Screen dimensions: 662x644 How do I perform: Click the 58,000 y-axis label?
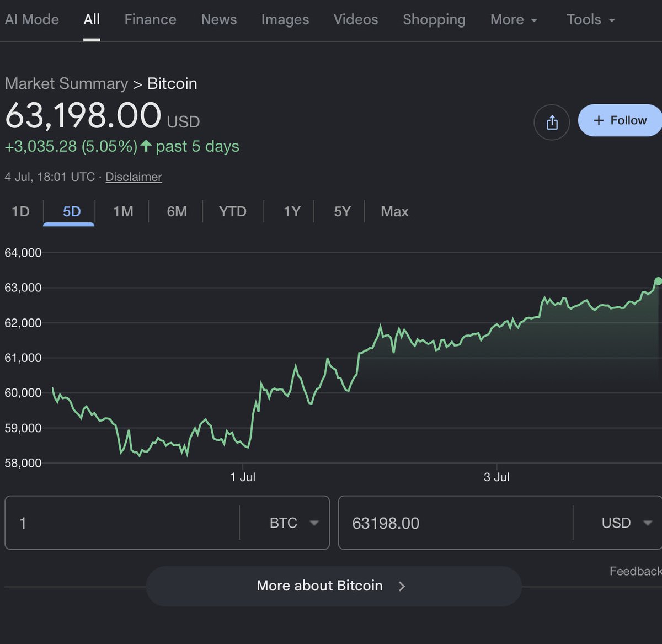pos(23,463)
